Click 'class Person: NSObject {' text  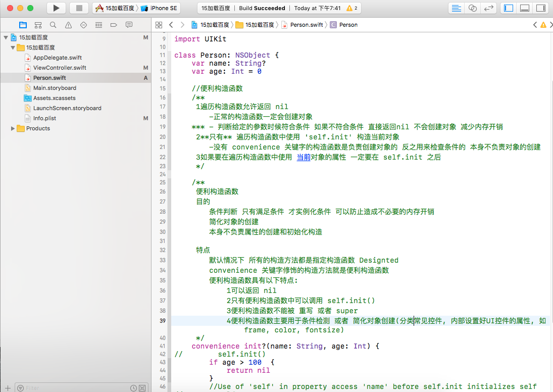coord(226,55)
